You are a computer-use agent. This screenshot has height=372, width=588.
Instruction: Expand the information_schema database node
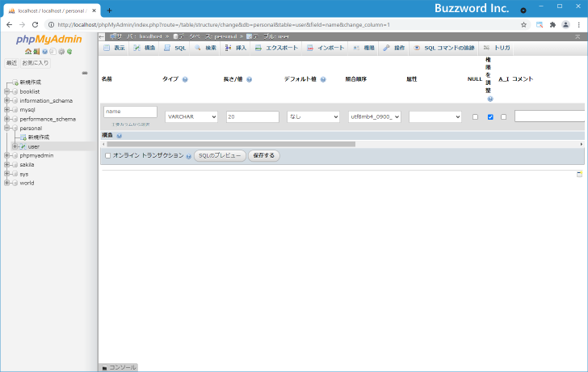pyautogui.click(x=6, y=100)
